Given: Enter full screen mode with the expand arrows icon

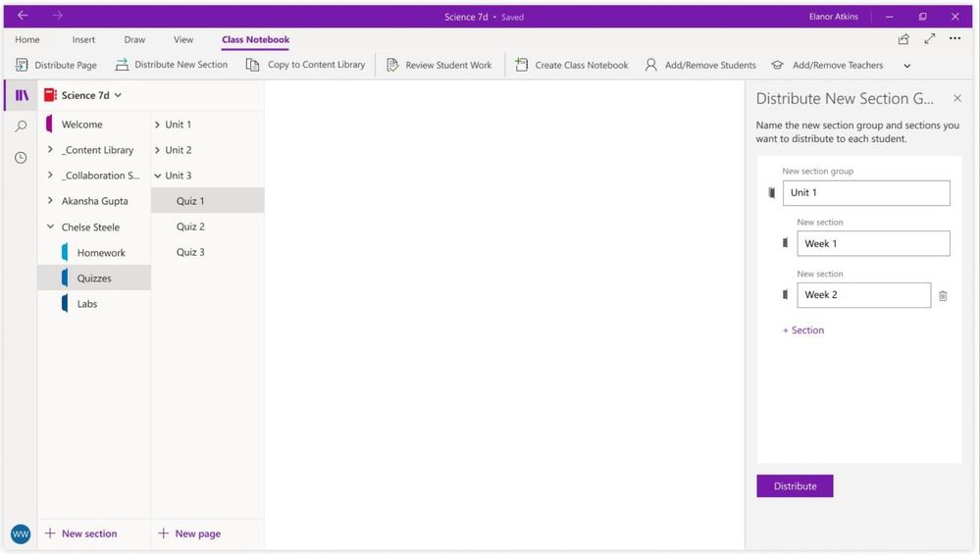Looking at the screenshot, I should 930,39.
